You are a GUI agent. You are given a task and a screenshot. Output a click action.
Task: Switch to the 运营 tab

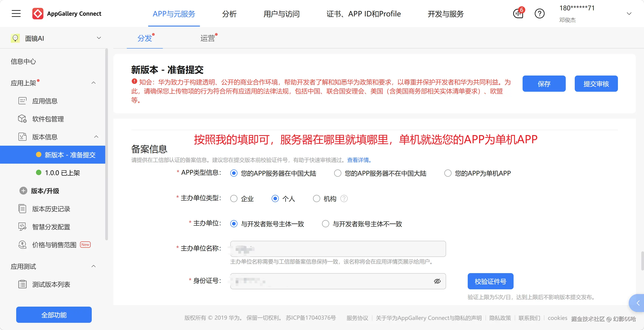[x=208, y=38]
